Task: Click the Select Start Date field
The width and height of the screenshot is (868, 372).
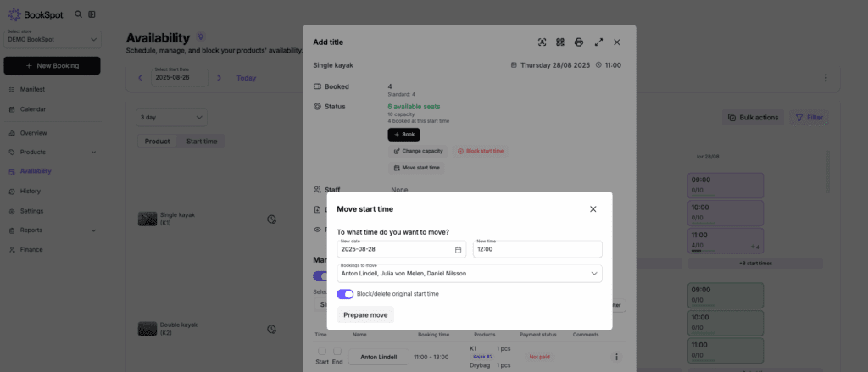Action: [180, 77]
